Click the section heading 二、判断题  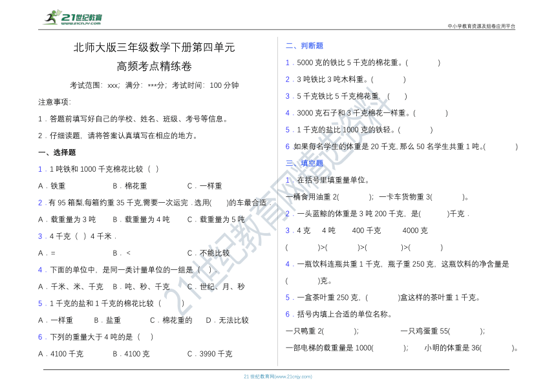pos(305,46)
